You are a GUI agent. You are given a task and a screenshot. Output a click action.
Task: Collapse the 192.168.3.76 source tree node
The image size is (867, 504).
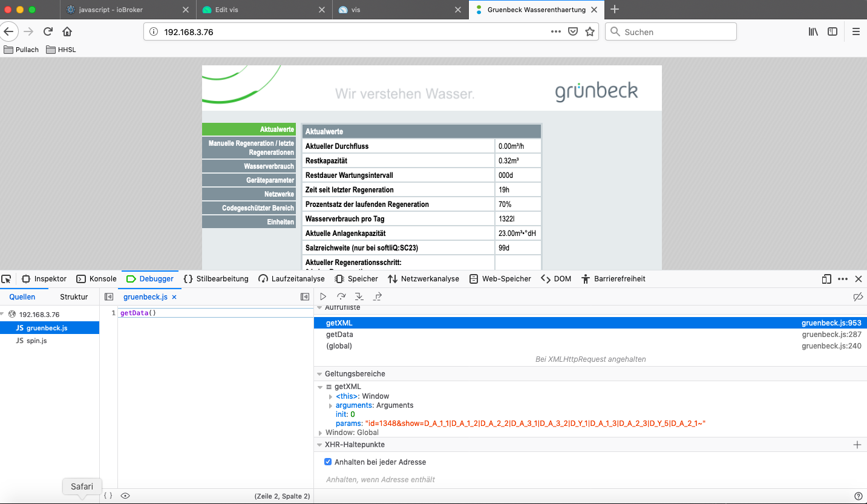coord(2,315)
